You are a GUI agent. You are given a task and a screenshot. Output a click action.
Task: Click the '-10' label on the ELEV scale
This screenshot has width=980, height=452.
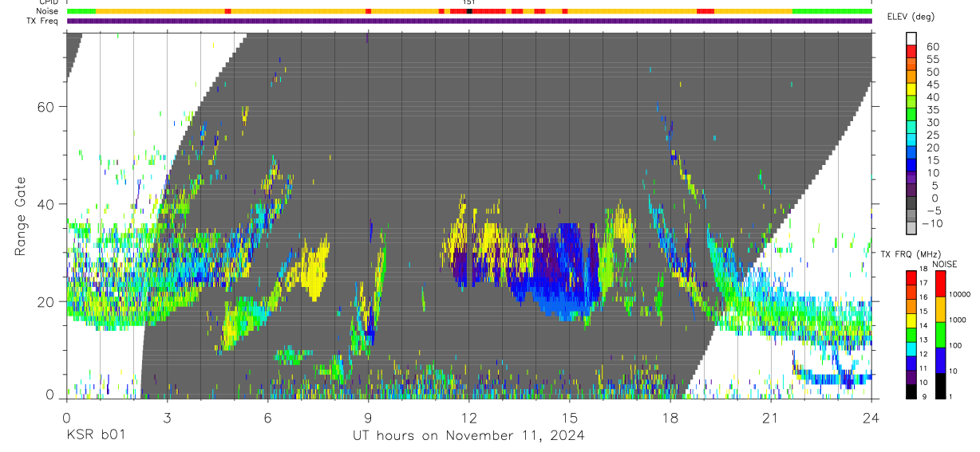[x=933, y=223]
